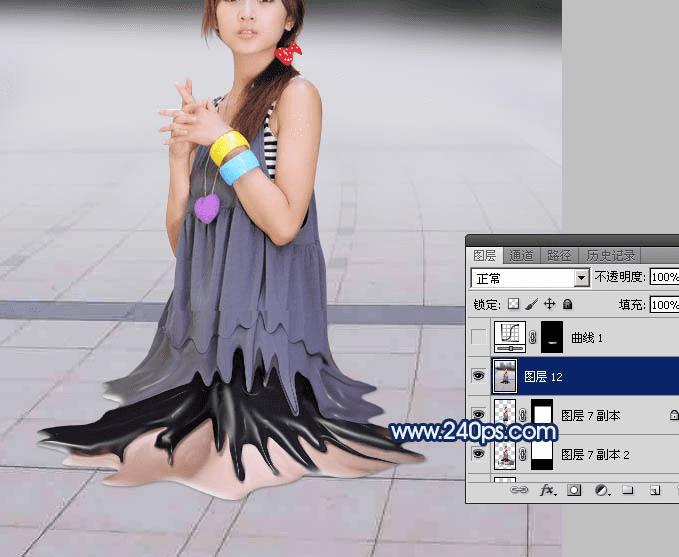Select the black layer mask of 曲线 1
Image resolution: width=679 pixels, height=557 pixels.
pyautogui.click(x=552, y=337)
